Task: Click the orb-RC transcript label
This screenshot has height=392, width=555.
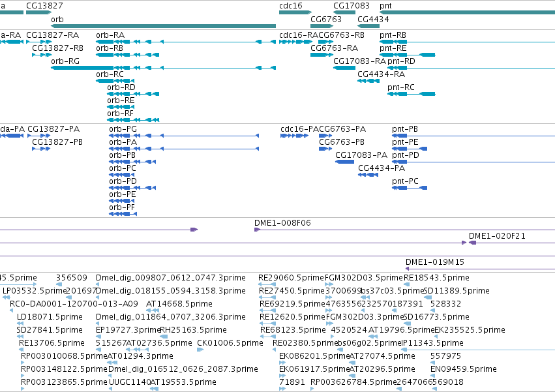Action: [x=110, y=74]
